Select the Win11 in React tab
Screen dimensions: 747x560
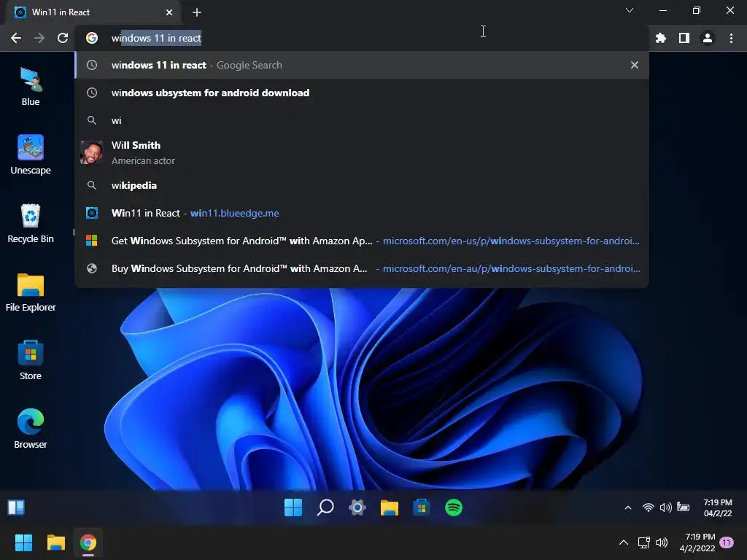(x=93, y=12)
